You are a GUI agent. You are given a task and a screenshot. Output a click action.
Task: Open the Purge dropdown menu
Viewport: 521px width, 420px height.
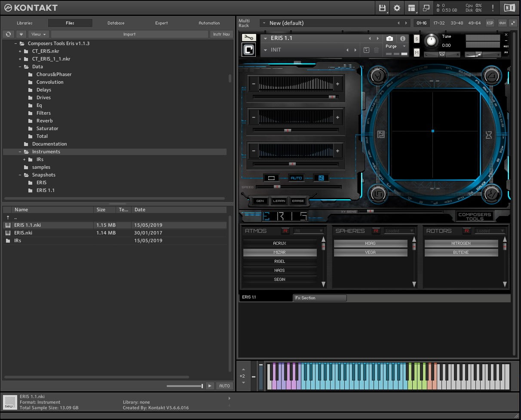click(x=395, y=46)
